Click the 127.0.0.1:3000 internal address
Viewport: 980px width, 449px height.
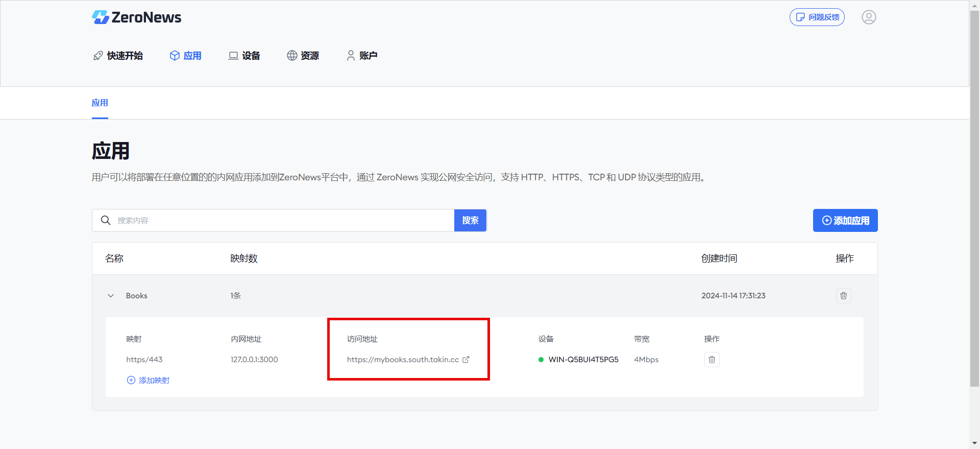[x=254, y=360]
